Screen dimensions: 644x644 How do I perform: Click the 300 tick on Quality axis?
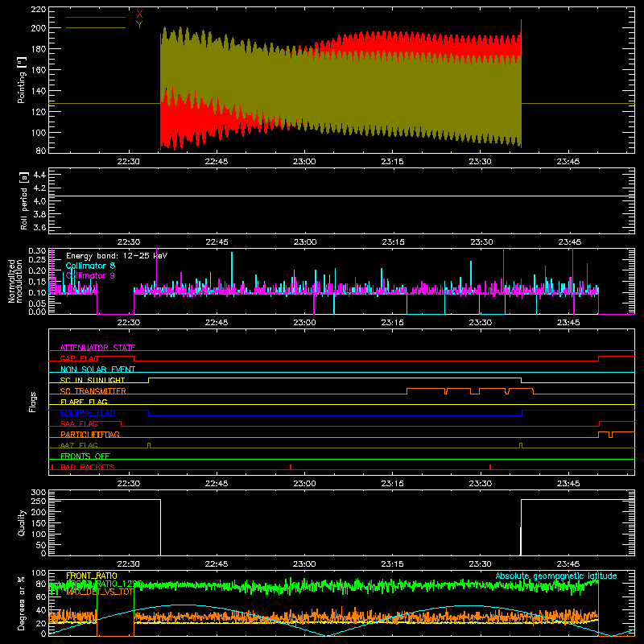pyautogui.click(x=39, y=493)
